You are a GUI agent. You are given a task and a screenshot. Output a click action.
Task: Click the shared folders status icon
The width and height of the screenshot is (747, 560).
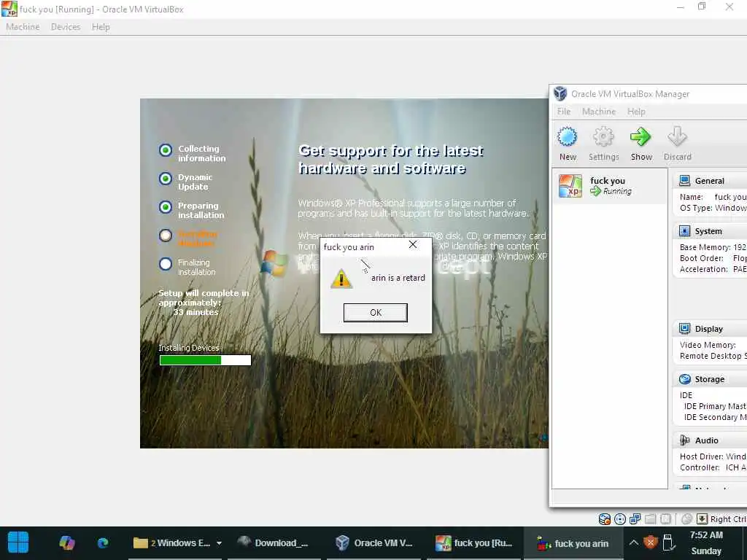click(x=650, y=519)
